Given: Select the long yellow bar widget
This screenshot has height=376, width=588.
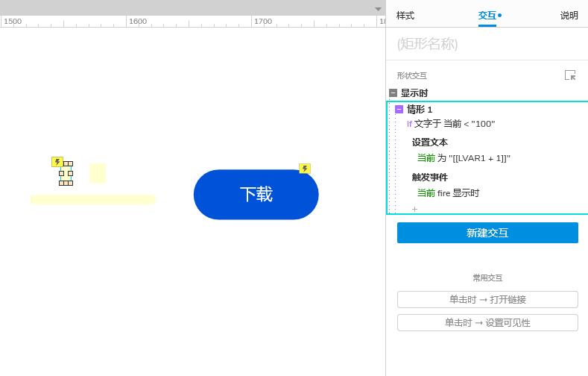Looking at the screenshot, I should point(92,200).
